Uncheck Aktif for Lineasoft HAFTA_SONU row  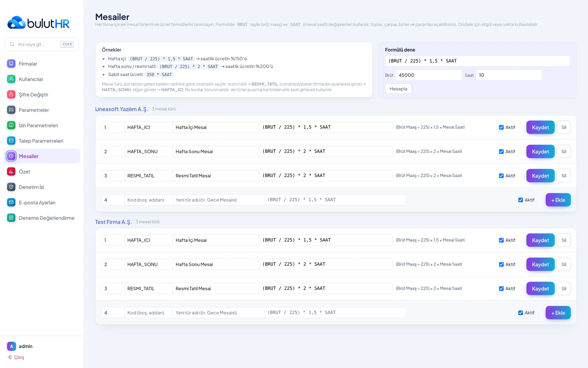click(501, 152)
